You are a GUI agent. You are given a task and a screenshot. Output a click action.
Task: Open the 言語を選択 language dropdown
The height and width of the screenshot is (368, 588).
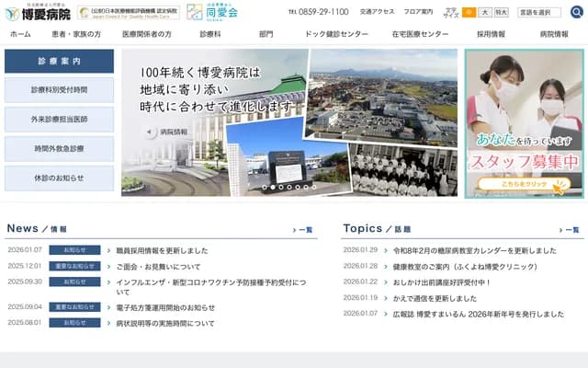[540, 12]
